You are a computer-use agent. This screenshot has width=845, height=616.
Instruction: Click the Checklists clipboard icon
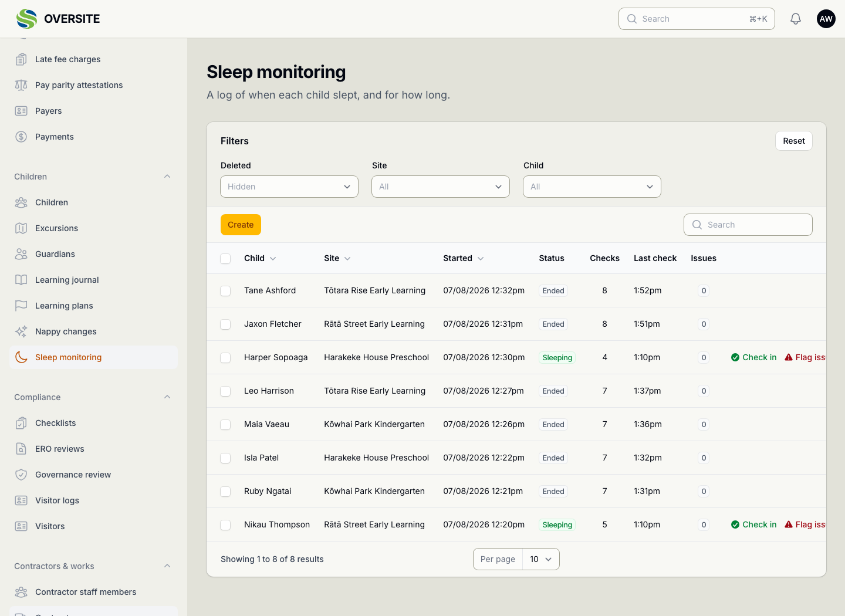21,423
